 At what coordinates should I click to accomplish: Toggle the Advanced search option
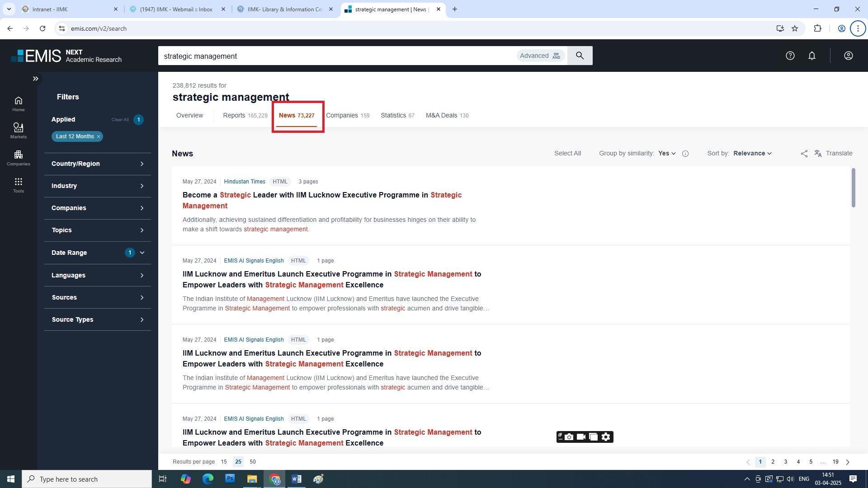click(540, 56)
